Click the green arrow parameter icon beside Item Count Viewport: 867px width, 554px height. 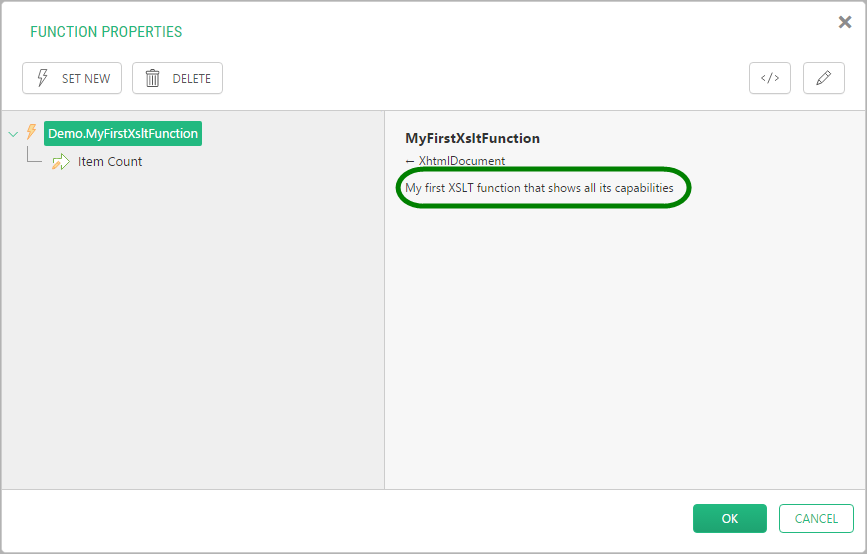(61, 161)
